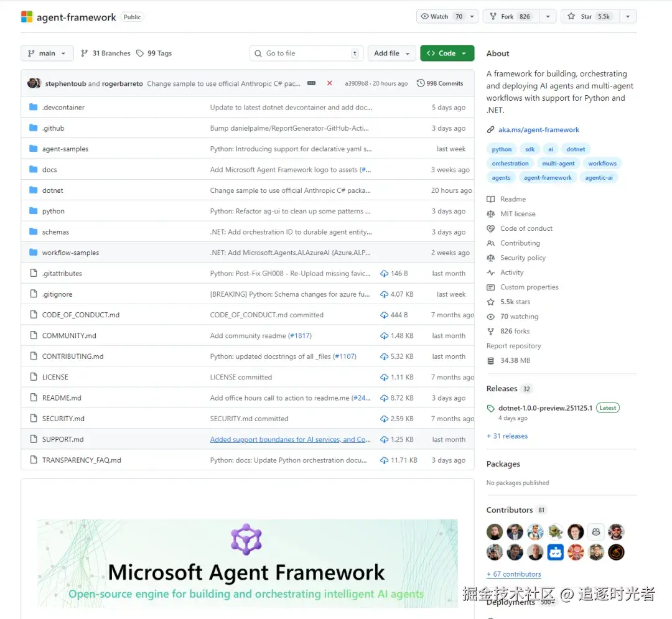Click the Activity pulse icon
The image size is (672, 619).
pos(491,272)
